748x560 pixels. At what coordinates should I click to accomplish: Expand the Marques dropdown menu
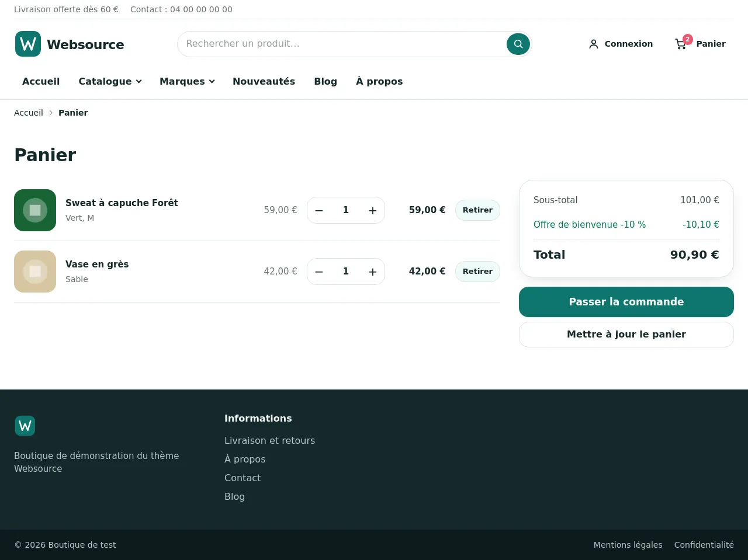coord(187,81)
